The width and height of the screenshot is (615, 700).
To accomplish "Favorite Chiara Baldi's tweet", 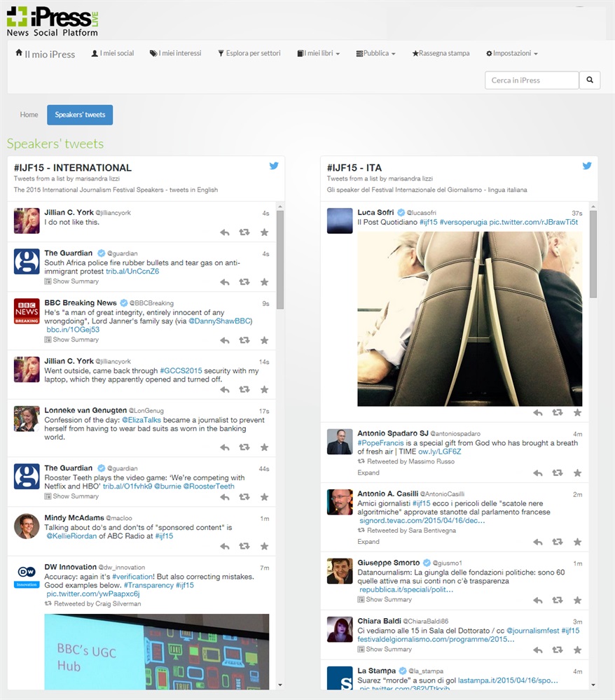I will [577, 650].
